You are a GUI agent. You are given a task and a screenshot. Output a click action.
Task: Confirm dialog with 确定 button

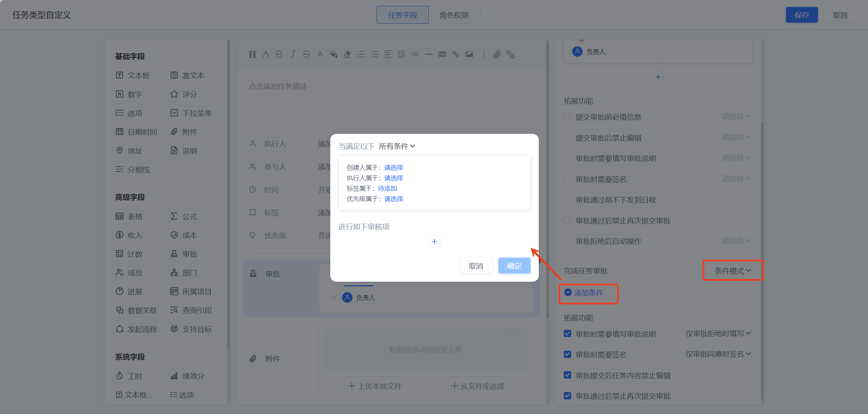pyautogui.click(x=514, y=266)
